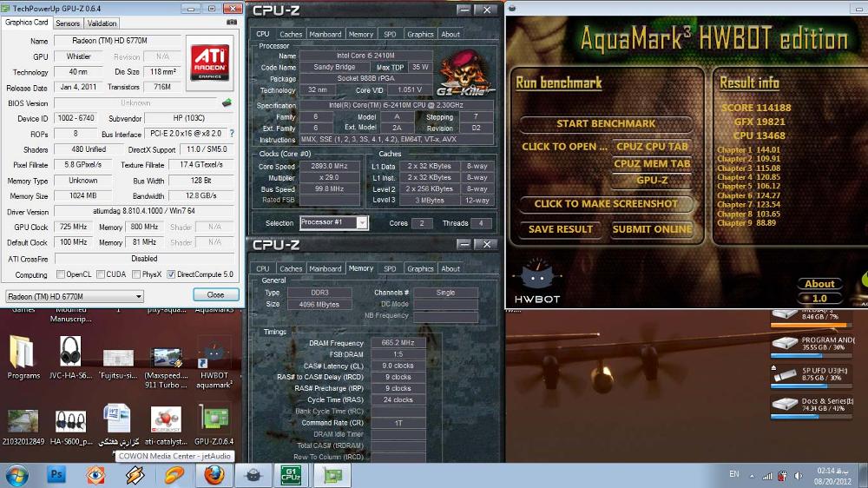Open Mainboard tab in top CPU-Z window
The image size is (868, 488).
coord(325,35)
